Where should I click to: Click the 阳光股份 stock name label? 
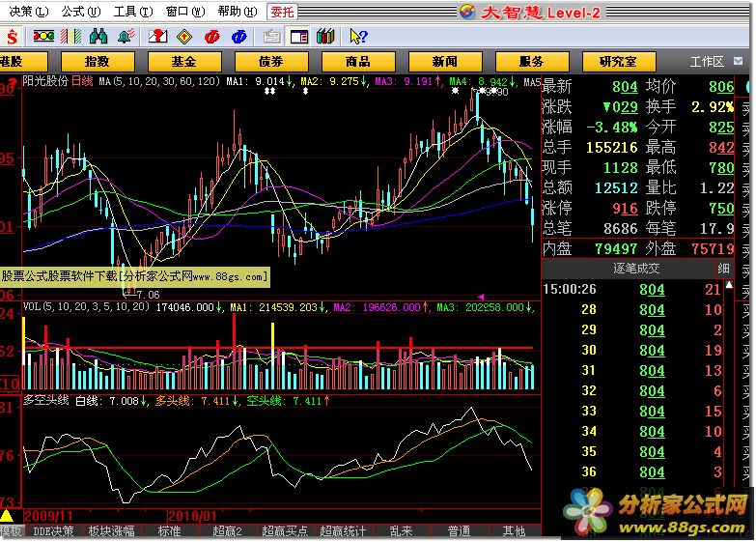pyautogui.click(x=45, y=80)
